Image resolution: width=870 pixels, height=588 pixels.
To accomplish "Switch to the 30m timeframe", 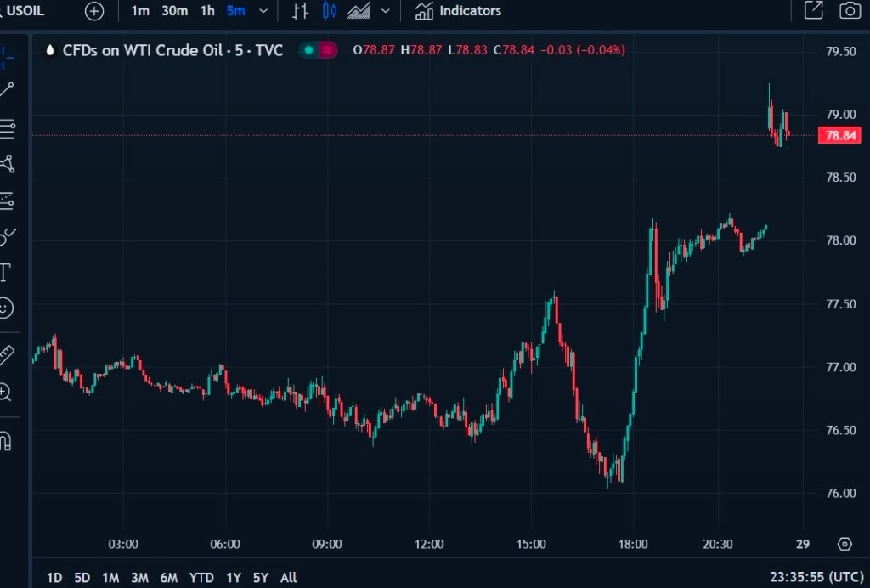I will click(x=174, y=11).
